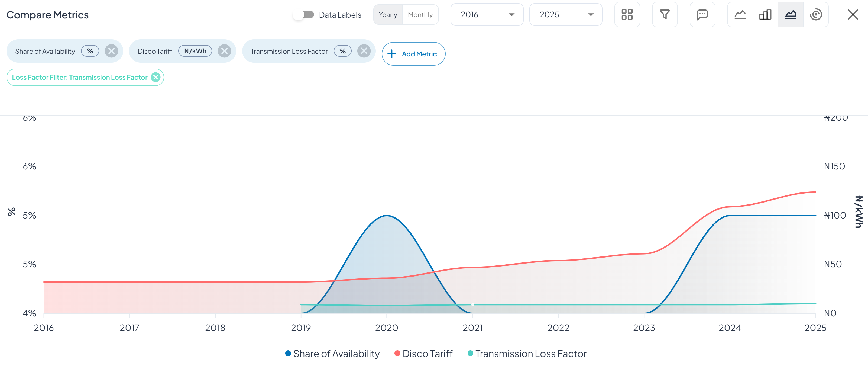Switch to Yearly view
Viewport: 868px width, 366px height.
point(388,15)
